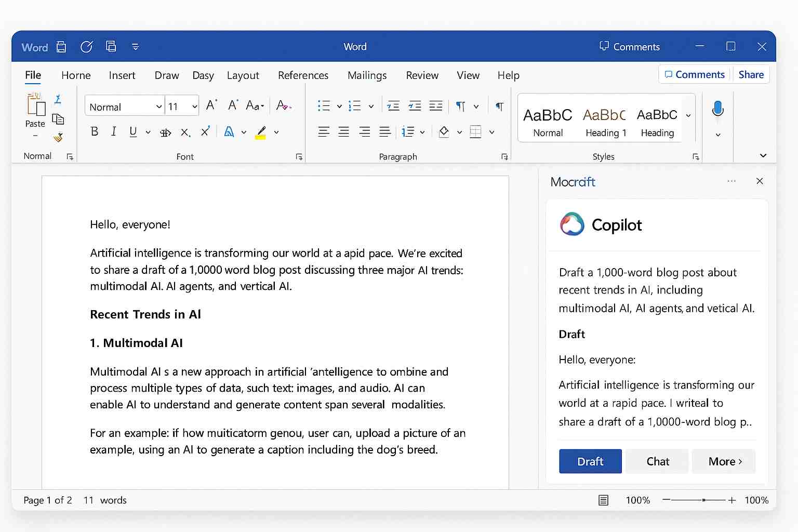Screen dimensions: 798x532
Task: Align text right
Action: [365, 131]
